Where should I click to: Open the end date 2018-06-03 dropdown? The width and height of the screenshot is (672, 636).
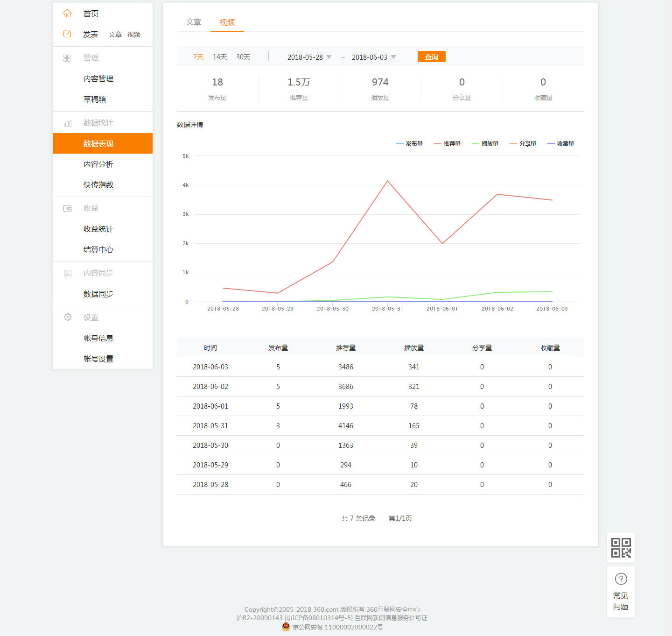pyautogui.click(x=374, y=57)
